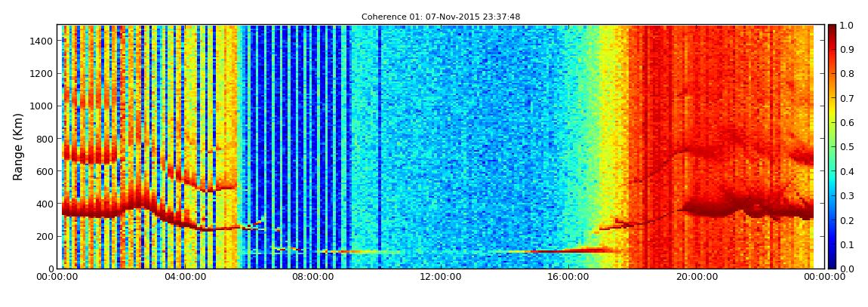Click the colorbar 0.4 tick label
The height and width of the screenshot is (307, 868).
846,171
